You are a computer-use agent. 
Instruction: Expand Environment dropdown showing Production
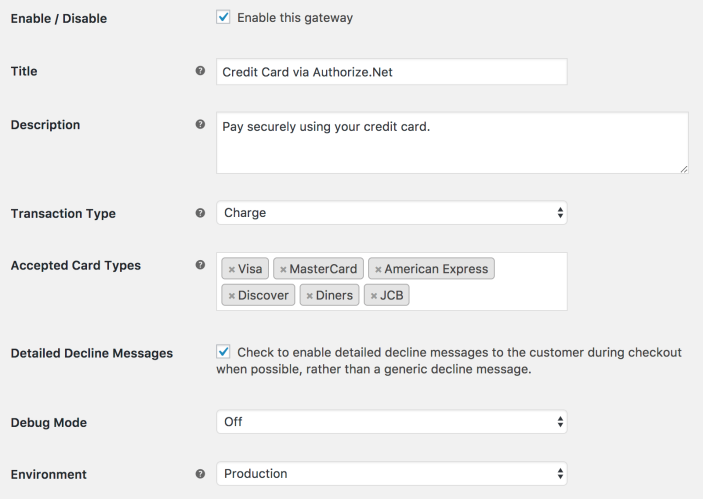pyautogui.click(x=391, y=474)
